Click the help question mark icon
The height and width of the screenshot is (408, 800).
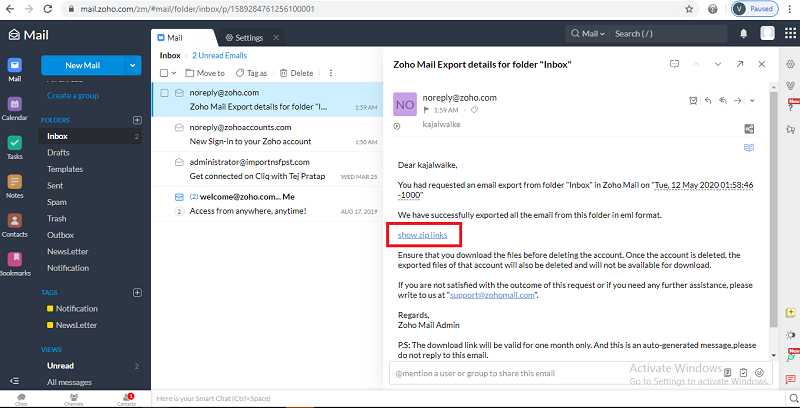click(x=791, y=106)
